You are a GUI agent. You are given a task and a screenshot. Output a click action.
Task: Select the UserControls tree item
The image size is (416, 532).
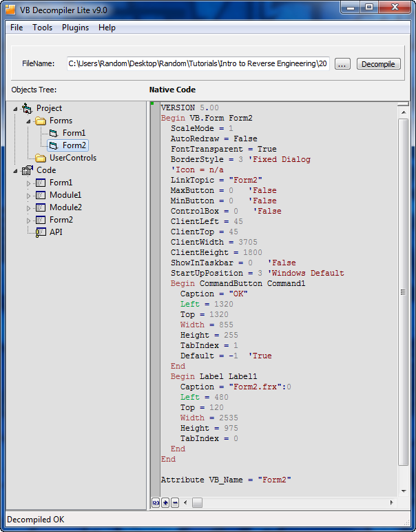point(73,158)
